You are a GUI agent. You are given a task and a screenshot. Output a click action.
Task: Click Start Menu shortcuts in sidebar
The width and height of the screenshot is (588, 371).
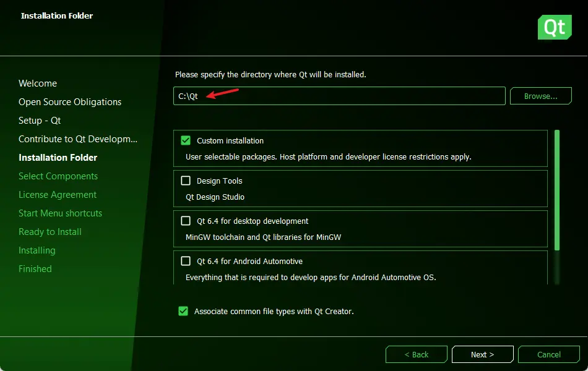point(61,213)
